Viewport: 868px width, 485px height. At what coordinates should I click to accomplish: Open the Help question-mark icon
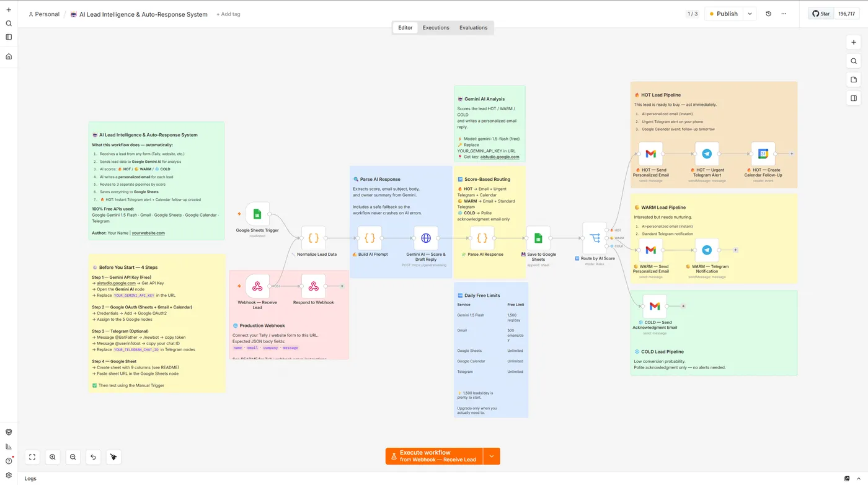click(x=9, y=461)
